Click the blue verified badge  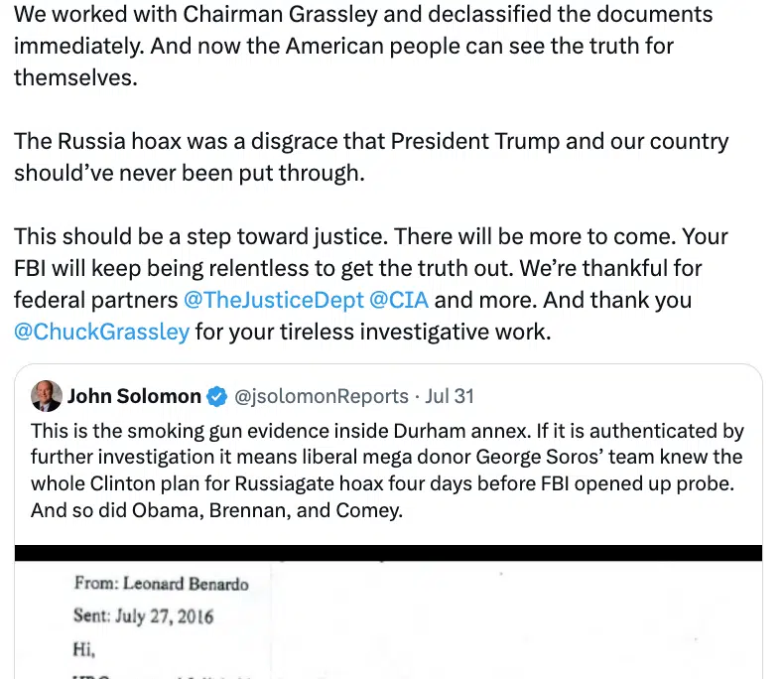(216, 397)
